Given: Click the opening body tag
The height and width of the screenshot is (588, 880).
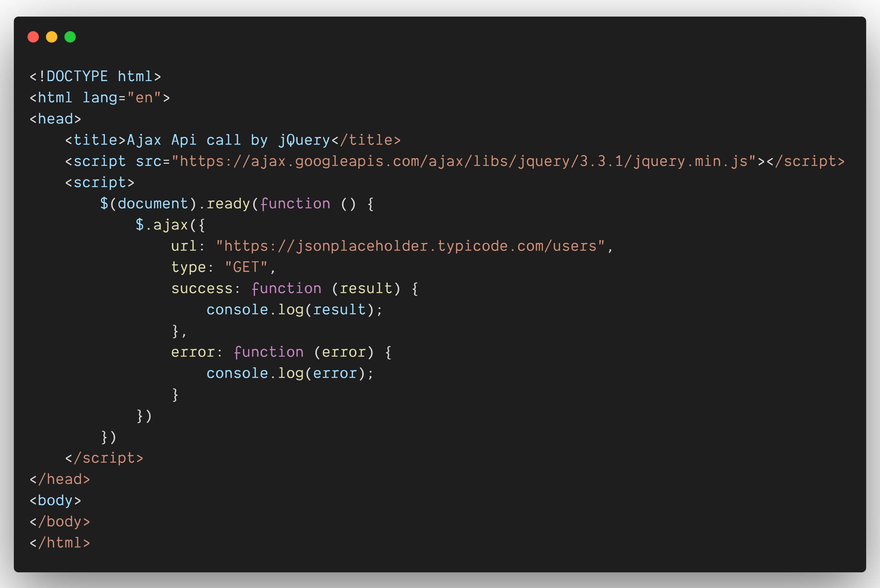Looking at the screenshot, I should [x=55, y=500].
